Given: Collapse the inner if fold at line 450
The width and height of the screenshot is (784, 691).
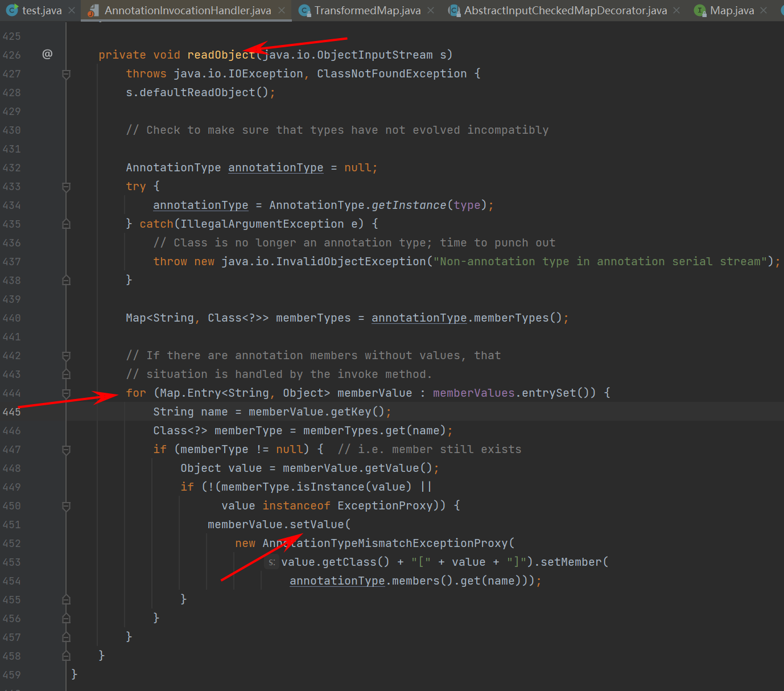Looking at the screenshot, I should click(66, 506).
